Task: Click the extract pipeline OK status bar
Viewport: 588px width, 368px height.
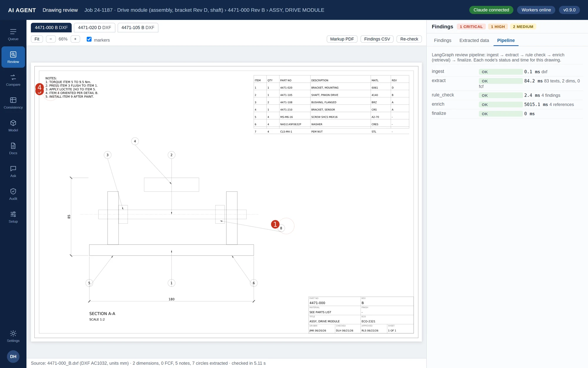Action: pos(501,81)
